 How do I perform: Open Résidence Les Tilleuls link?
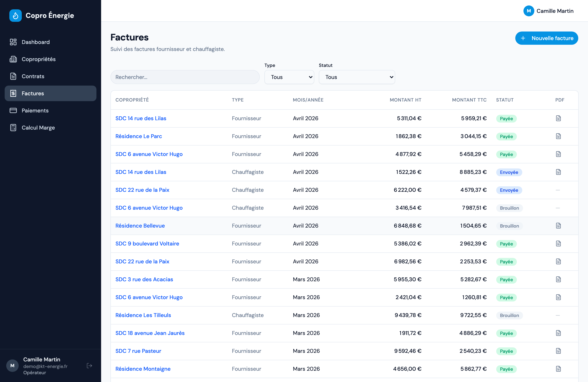pos(143,315)
